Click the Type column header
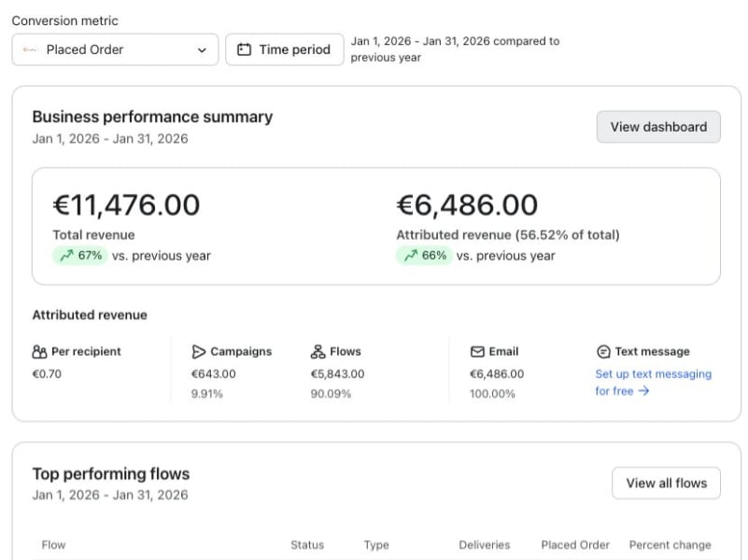Image resolution: width=748 pixels, height=560 pixels. 376,545
